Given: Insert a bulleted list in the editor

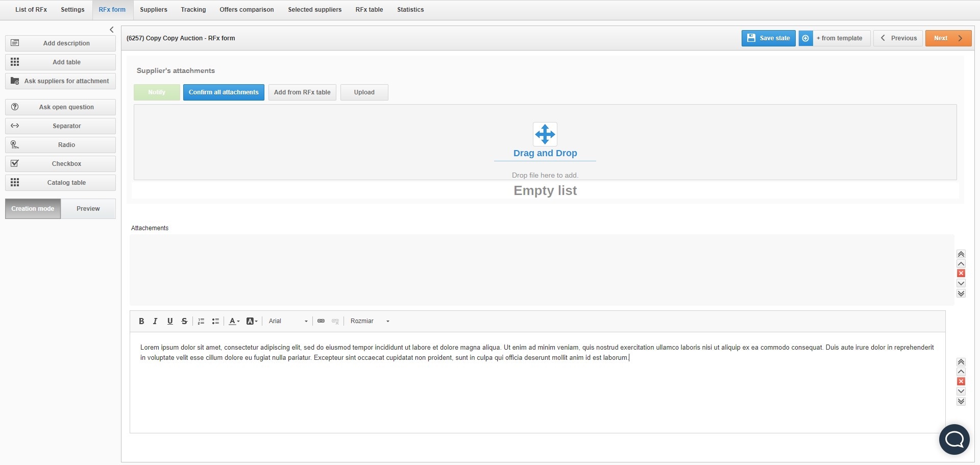Looking at the screenshot, I should (x=215, y=321).
